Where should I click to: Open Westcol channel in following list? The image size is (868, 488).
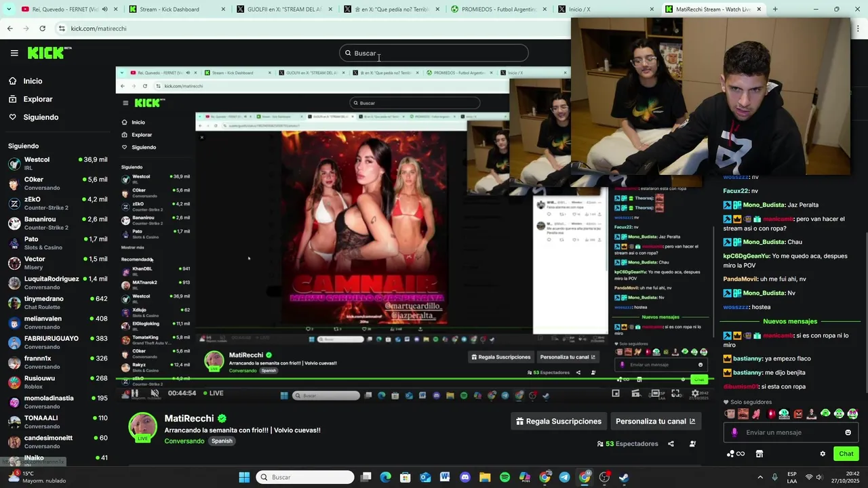[58, 163]
